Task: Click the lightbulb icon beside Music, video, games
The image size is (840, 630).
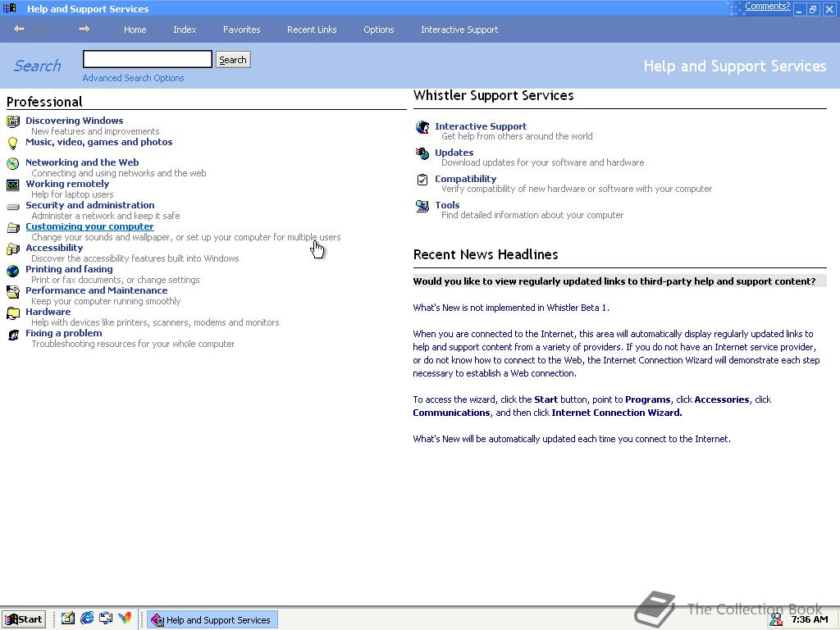Action: [x=13, y=143]
